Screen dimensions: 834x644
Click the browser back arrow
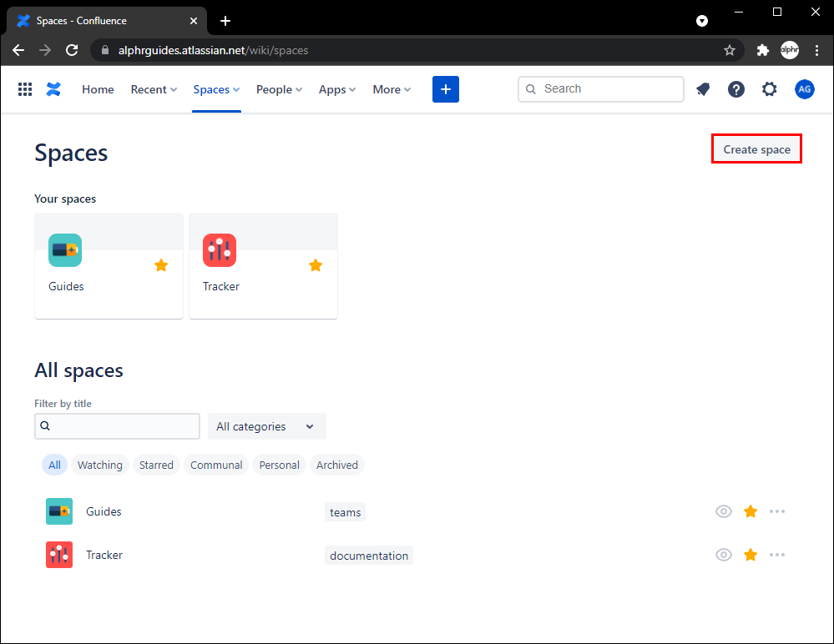[x=18, y=51]
